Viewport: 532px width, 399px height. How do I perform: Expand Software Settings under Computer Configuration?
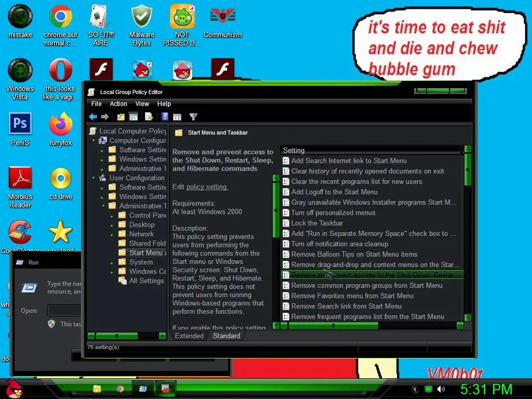click(x=102, y=150)
